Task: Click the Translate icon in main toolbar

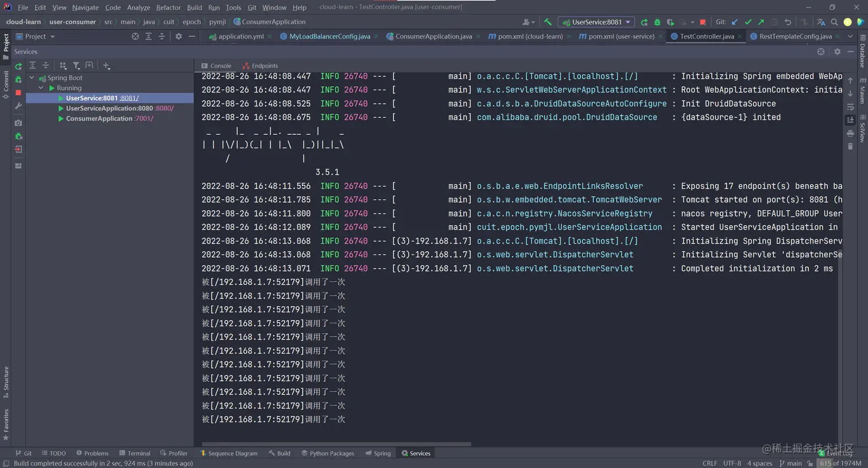Action: [x=821, y=22]
